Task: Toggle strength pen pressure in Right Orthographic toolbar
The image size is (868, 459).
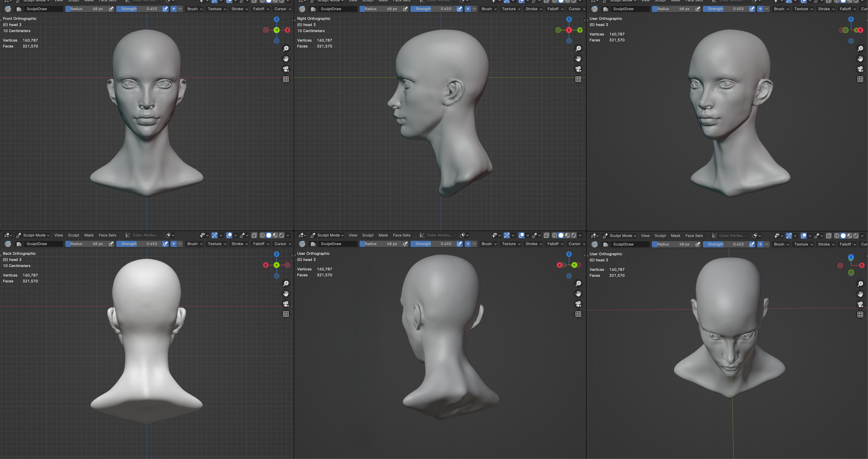Action: pos(459,9)
